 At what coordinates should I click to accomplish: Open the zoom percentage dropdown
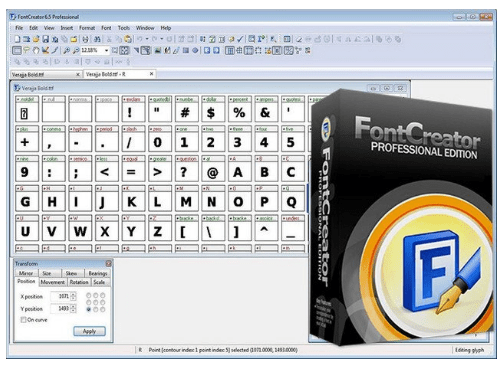(106, 50)
